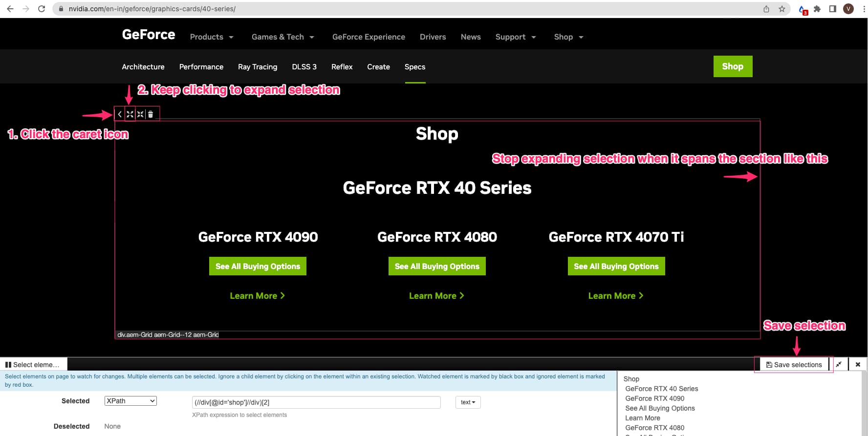Toggle the browser side panel
The height and width of the screenshot is (436, 868).
click(x=833, y=9)
